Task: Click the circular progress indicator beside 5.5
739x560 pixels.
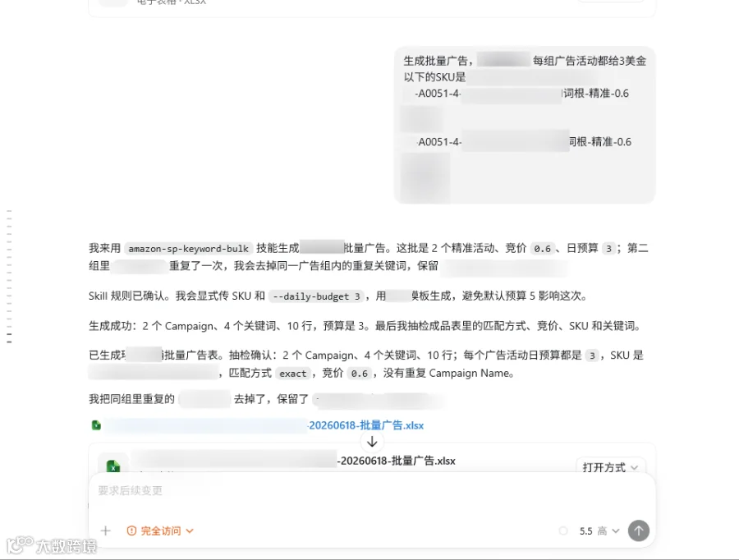Action: pos(562,530)
